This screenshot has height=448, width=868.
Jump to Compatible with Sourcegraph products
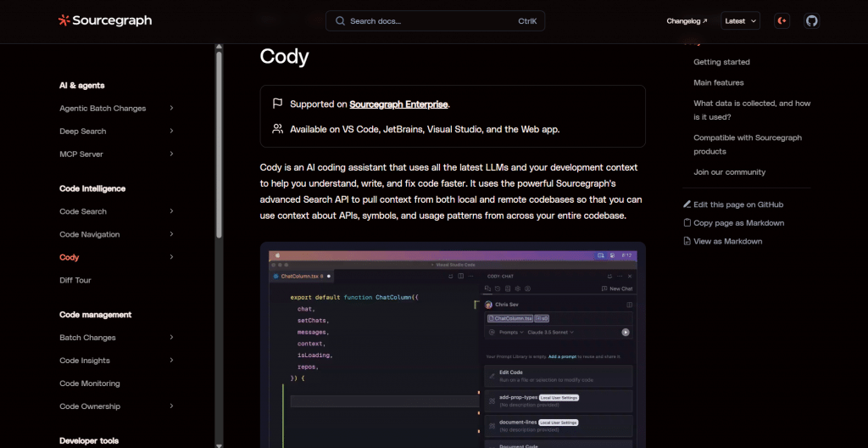click(748, 144)
